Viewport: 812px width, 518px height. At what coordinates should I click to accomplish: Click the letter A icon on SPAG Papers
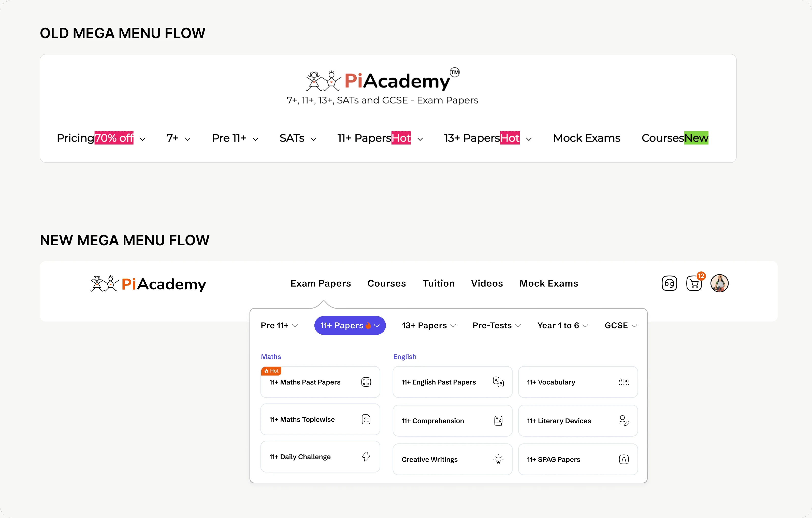coord(624,459)
